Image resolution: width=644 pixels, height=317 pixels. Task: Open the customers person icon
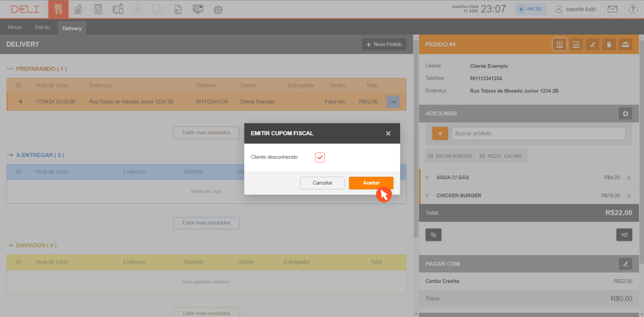137,9
